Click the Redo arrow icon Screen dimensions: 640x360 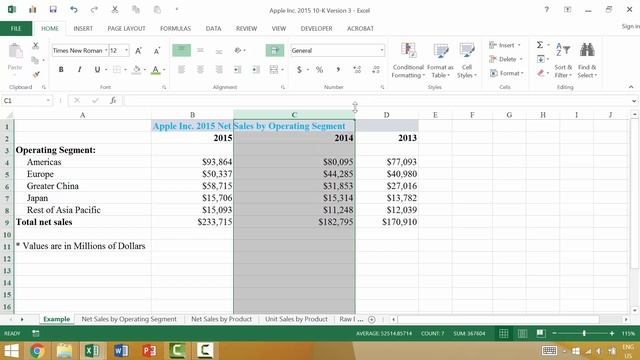tap(94, 9)
